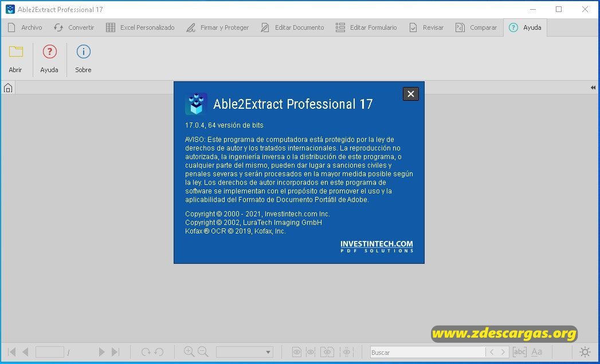Click the single page view eye icon
The width and height of the screenshot is (600, 364).
point(296,352)
